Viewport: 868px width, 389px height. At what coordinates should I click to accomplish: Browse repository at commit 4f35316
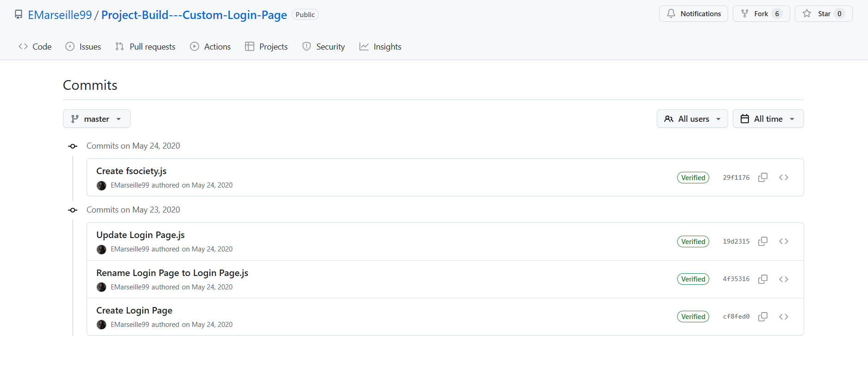(783, 279)
